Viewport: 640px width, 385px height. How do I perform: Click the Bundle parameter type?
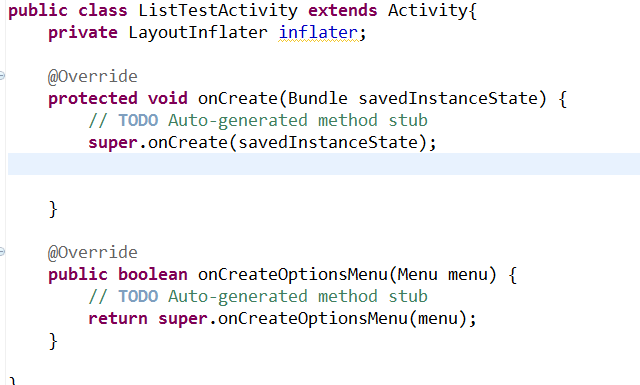point(318,98)
